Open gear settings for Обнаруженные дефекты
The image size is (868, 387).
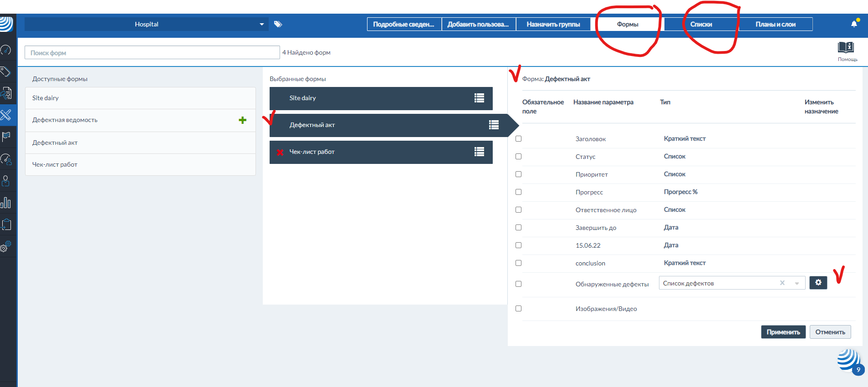pyautogui.click(x=818, y=283)
